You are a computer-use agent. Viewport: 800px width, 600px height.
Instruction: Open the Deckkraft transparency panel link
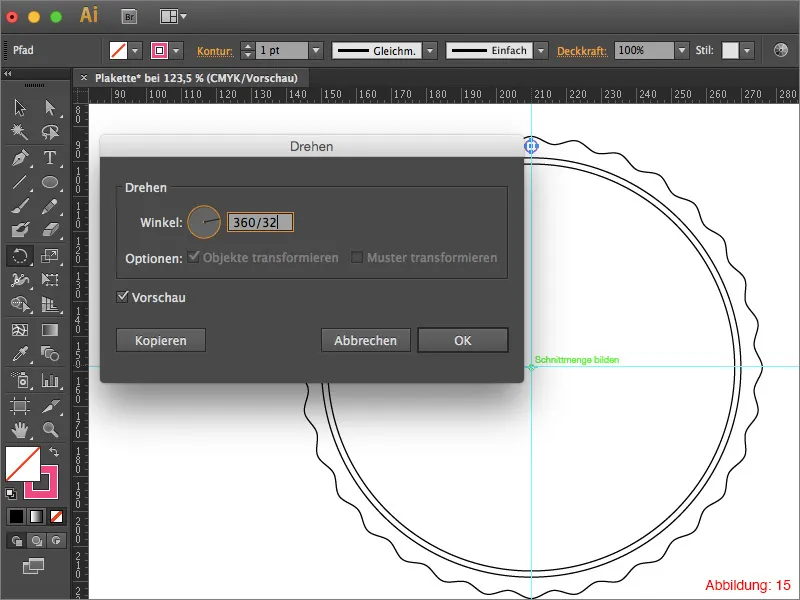click(x=582, y=51)
